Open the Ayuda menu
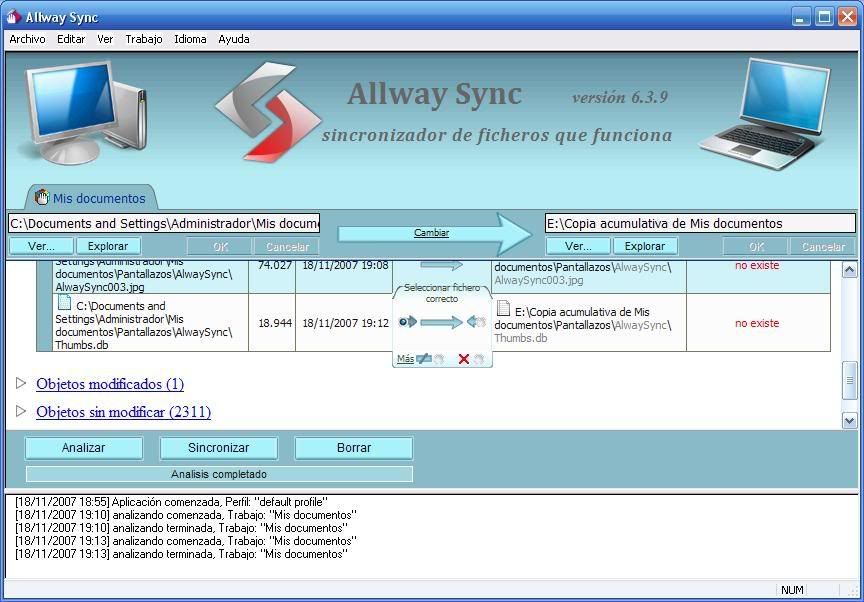This screenshot has height=602, width=864. coord(234,39)
